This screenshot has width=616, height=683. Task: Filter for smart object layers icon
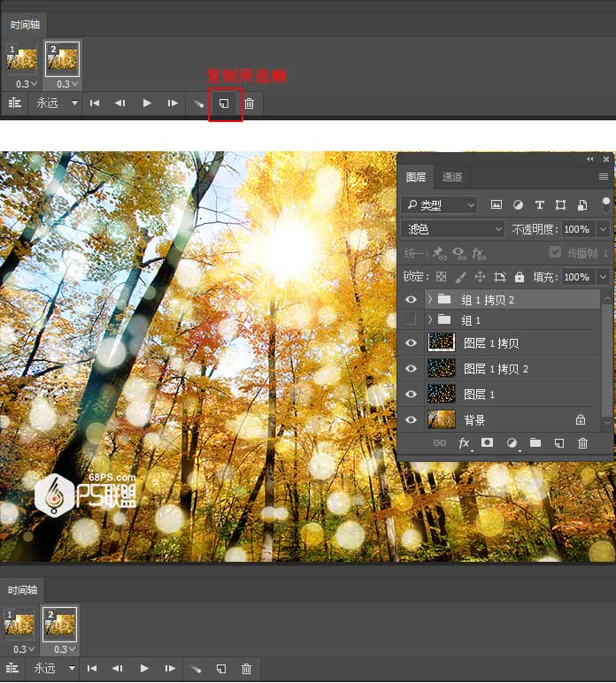[x=582, y=204]
